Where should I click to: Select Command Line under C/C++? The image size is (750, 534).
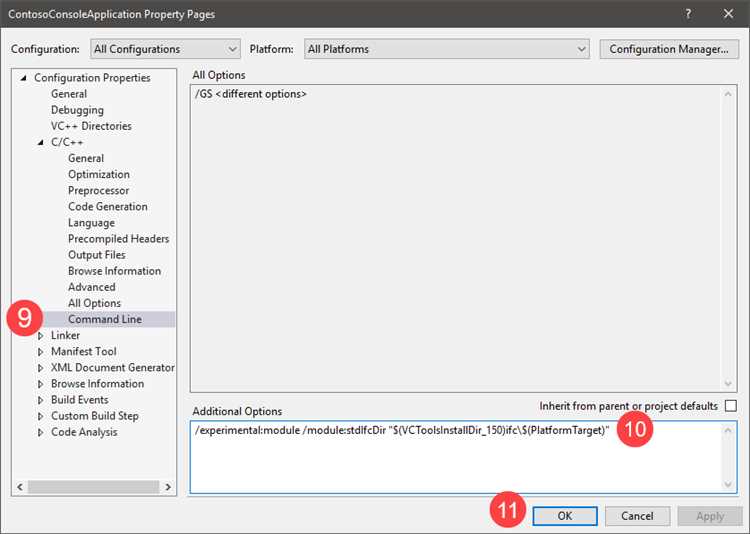click(x=104, y=319)
